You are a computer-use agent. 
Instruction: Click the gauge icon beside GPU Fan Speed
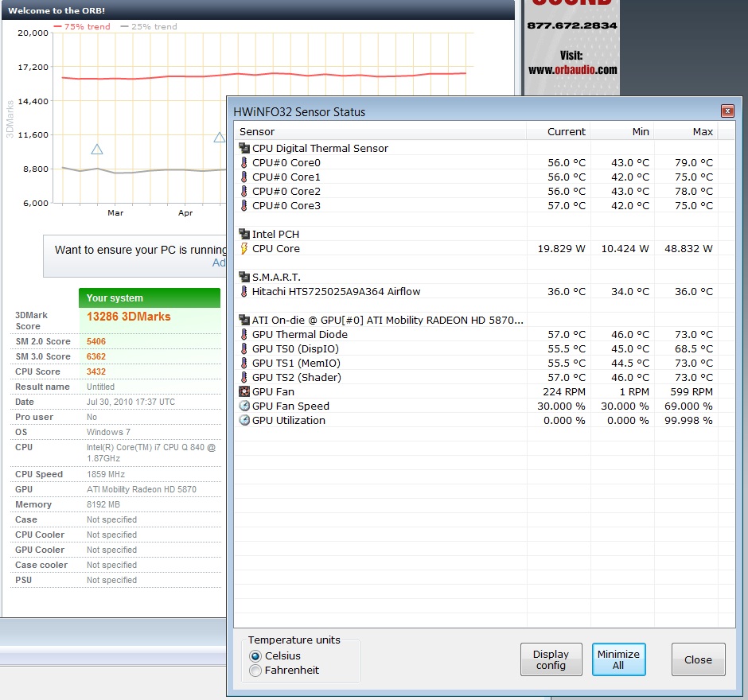coord(244,406)
